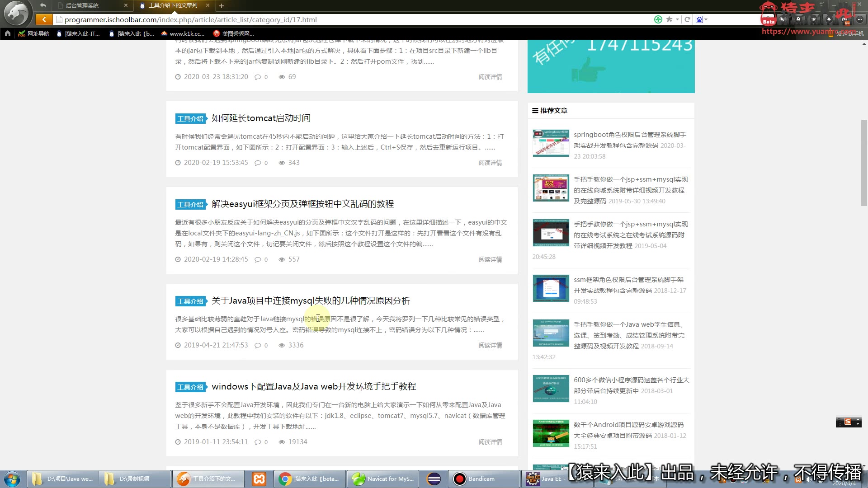
Task: Add page to favorites with star icon
Action: coord(669,19)
